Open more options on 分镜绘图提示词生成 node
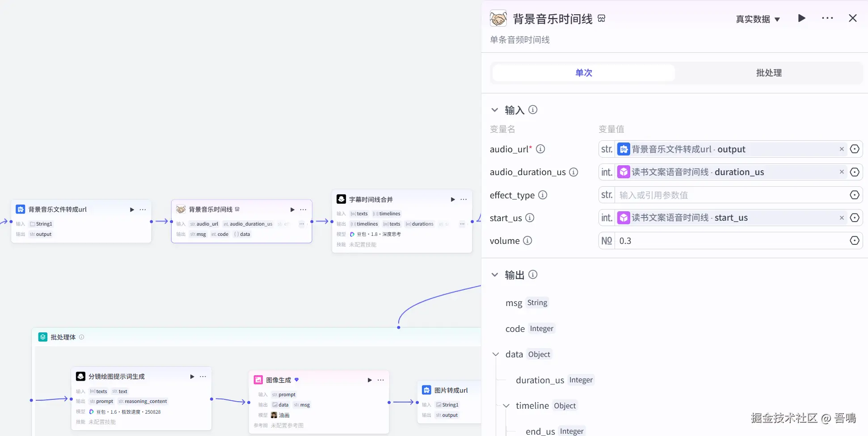This screenshot has width=868, height=436. tap(203, 377)
